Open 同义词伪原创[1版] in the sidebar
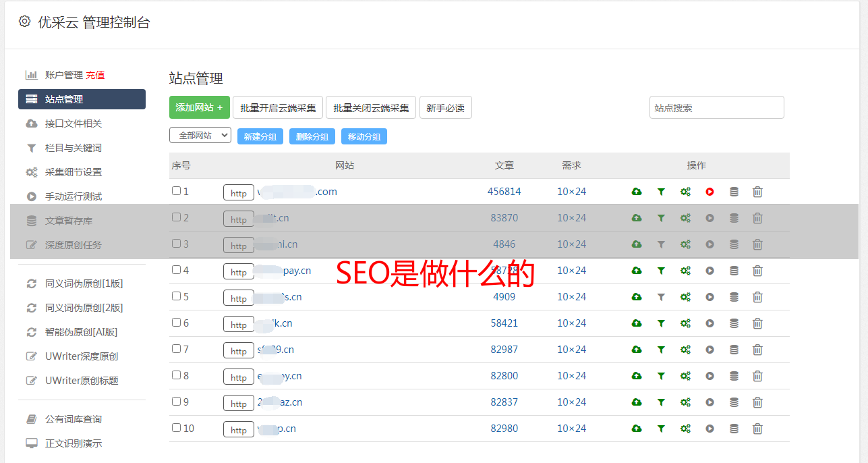The width and height of the screenshot is (868, 463). [x=84, y=283]
